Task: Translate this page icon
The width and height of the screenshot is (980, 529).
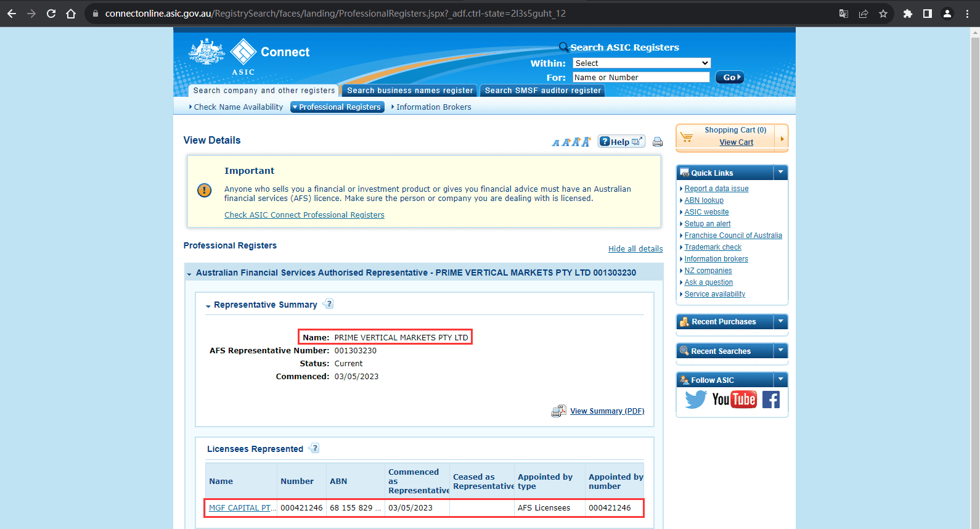Action: pyautogui.click(x=844, y=14)
